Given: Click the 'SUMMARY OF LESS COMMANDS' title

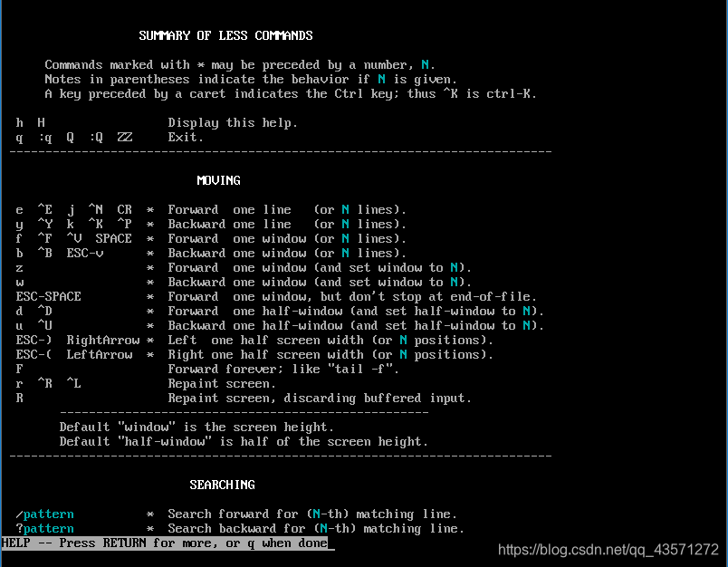Looking at the screenshot, I should point(225,35).
